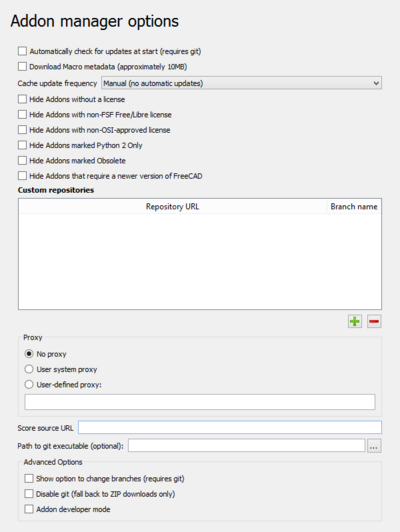Viewport: 400px width, 532px height.
Task: Select User-defined proxy radio button
Action: (29, 384)
